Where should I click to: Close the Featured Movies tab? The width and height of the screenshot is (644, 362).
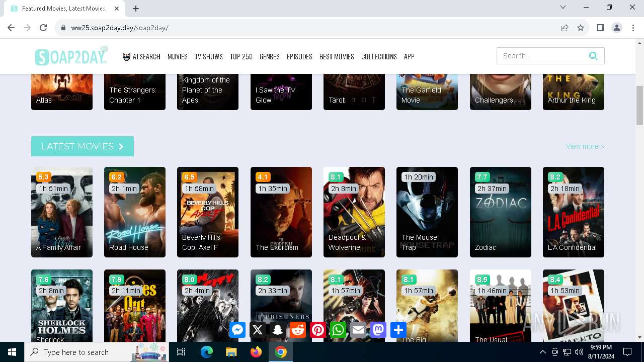117,8
